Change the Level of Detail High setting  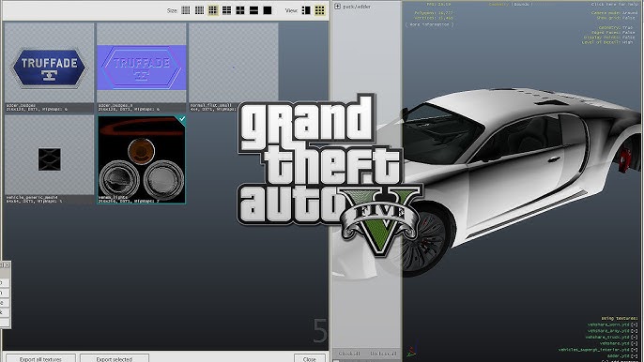click(x=607, y=42)
